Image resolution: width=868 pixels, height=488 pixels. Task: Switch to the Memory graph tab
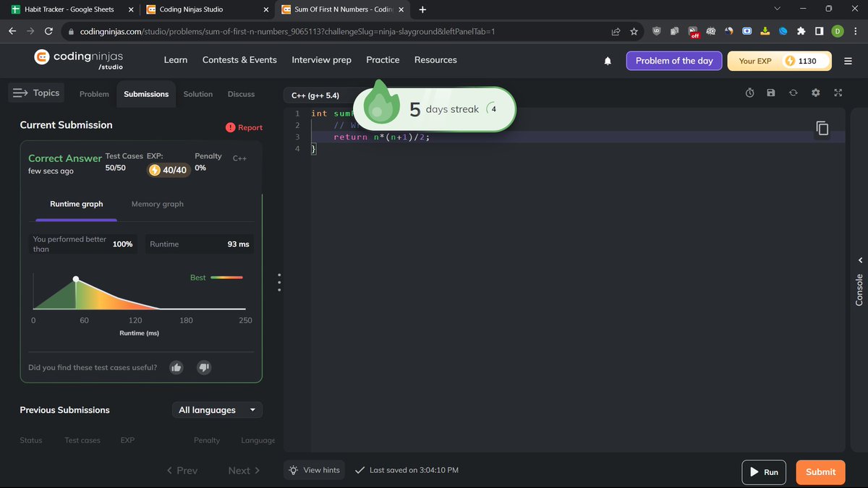tap(158, 204)
